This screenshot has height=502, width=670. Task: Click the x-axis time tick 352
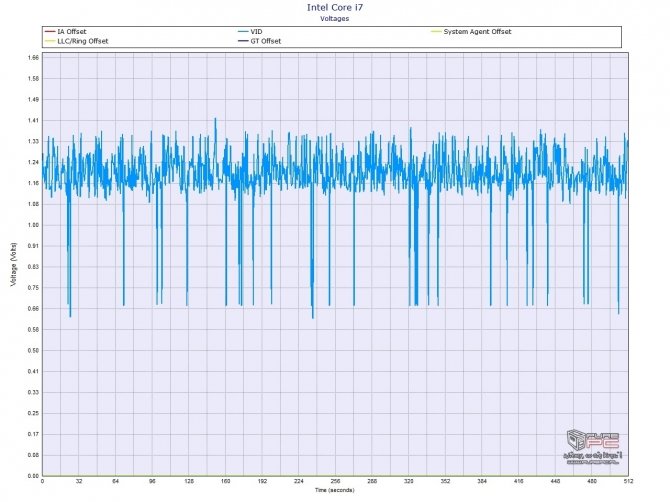tap(445, 481)
